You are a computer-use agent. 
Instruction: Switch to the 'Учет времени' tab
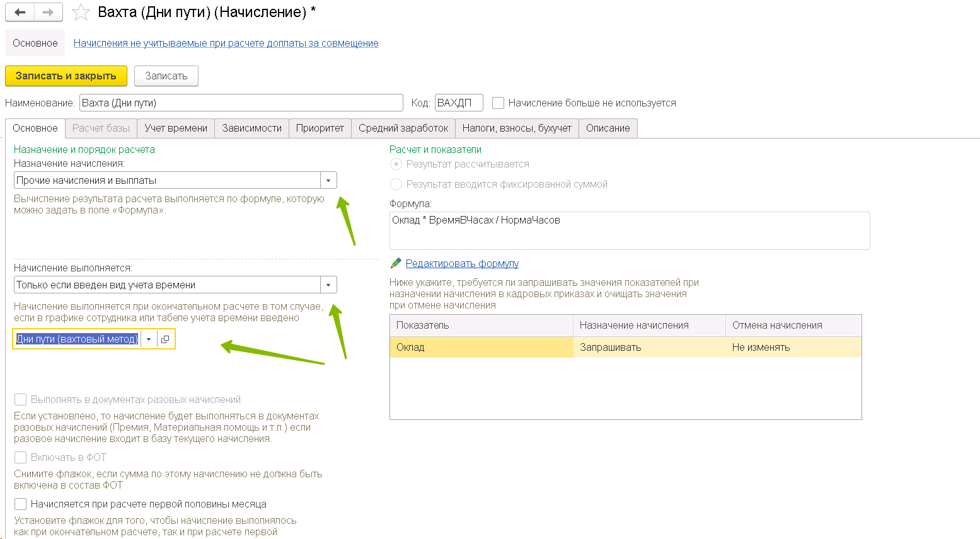click(175, 128)
